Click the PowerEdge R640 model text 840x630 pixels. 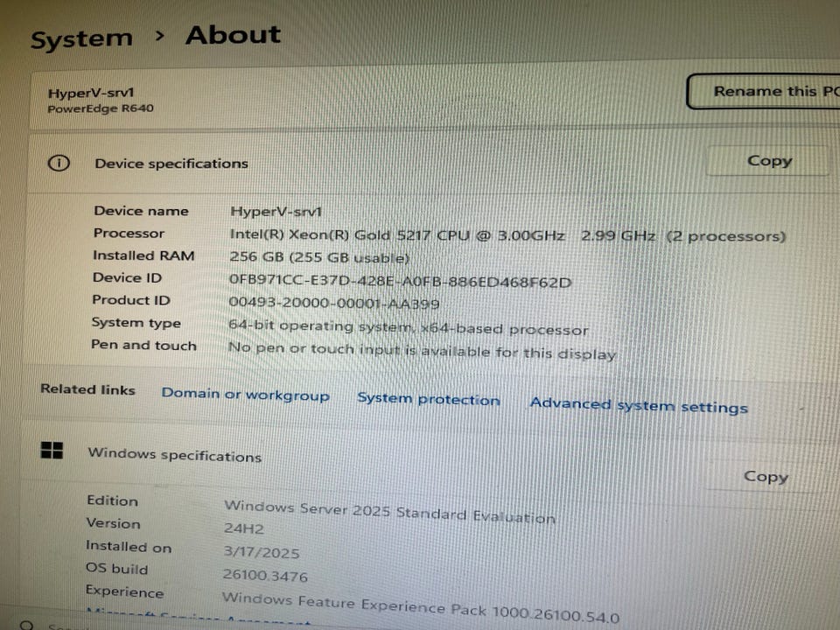(x=101, y=108)
